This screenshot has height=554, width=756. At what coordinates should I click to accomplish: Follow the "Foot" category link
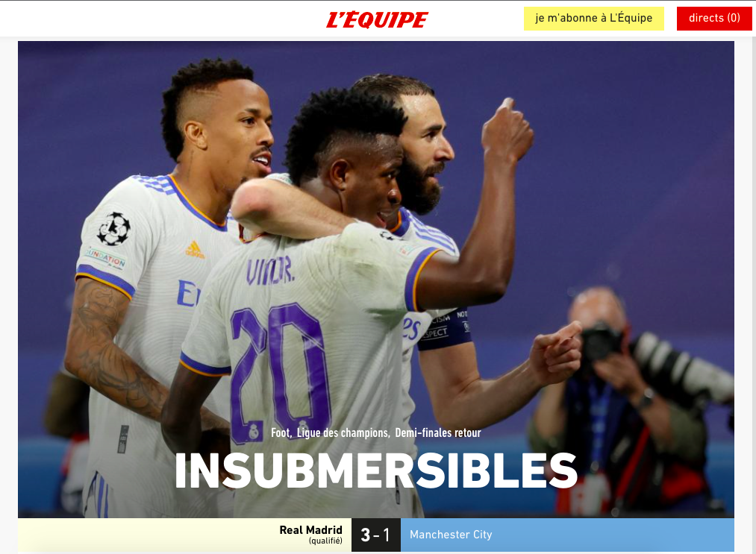pyautogui.click(x=280, y=432)
